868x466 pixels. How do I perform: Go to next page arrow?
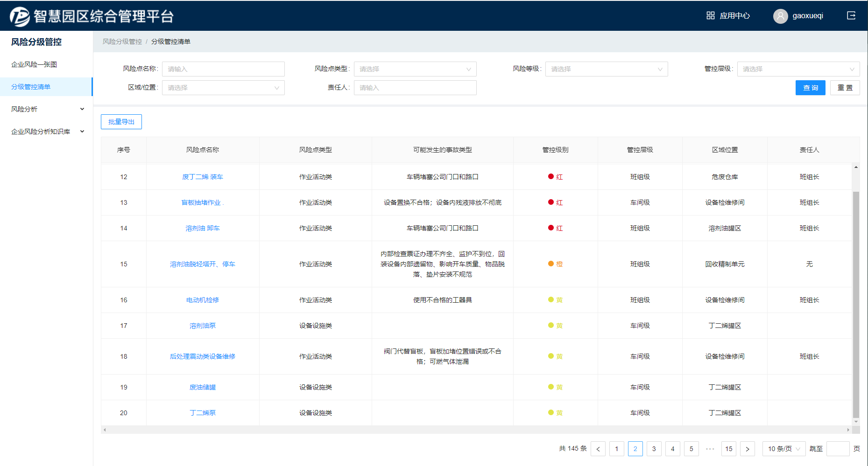[x=748, y=449]
